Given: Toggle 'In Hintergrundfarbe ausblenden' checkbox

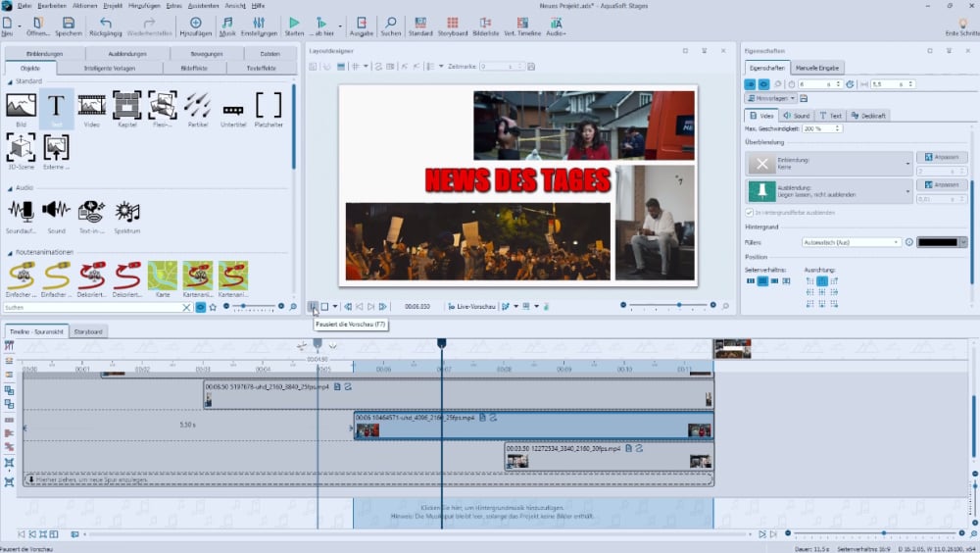Looking at the screenshot, I should (x=752, y=212).
